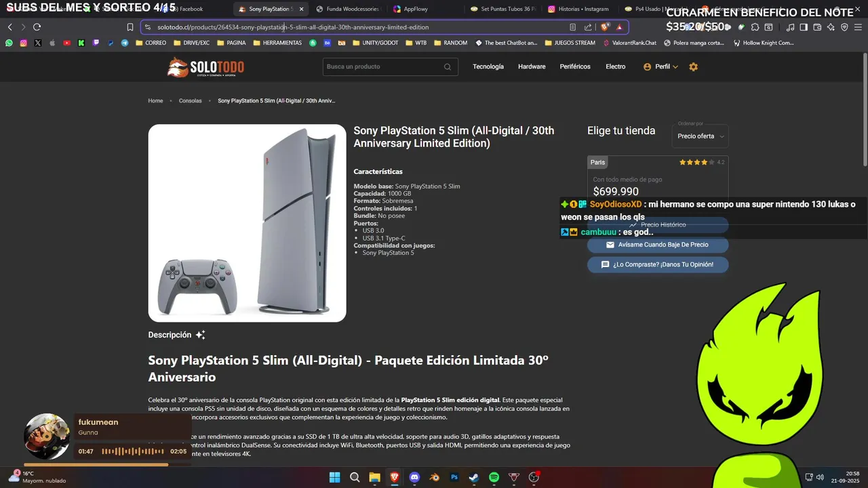Image resolution: width=868 pixels, height=488 pixels.
Task: Open the Periféricos menu
Action: [x=575, y=66]
